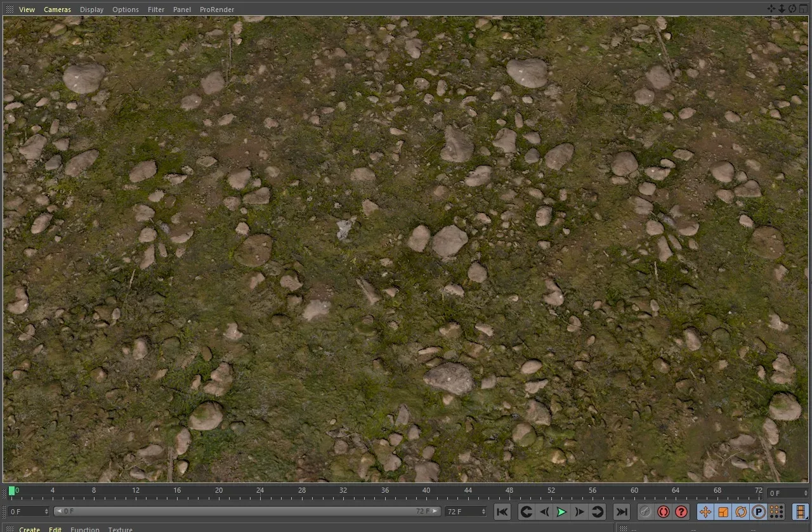Viewport: 812px width, 532px height.
Task: Click the viewport menu grip handle
Action: [x=9, y=10]
